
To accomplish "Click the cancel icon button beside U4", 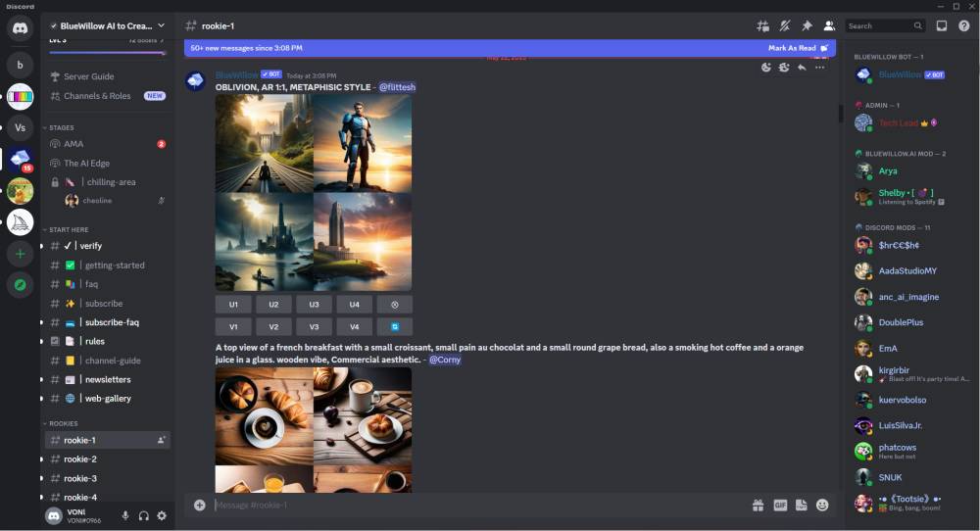I will 394,305.
